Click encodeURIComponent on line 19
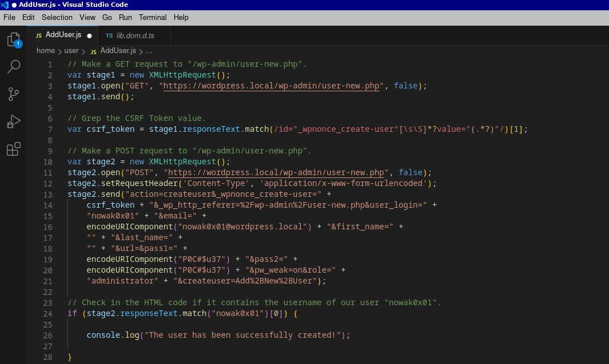This screenshot has width=609, height=364. click(x=130, y=259)
